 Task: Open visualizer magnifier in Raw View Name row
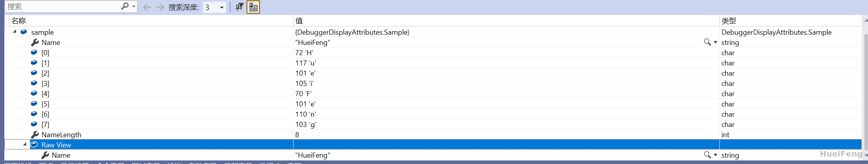click(x=707, y=155)
